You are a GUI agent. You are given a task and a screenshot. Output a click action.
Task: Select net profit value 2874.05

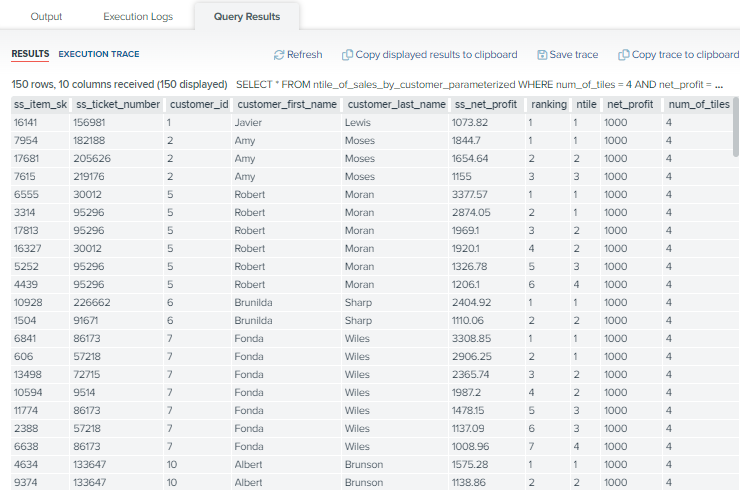[486, 212]
